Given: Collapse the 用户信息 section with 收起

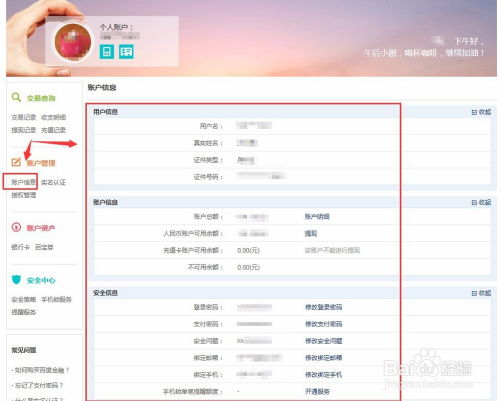Looking at the screenshot, I should tap(481, 112).
